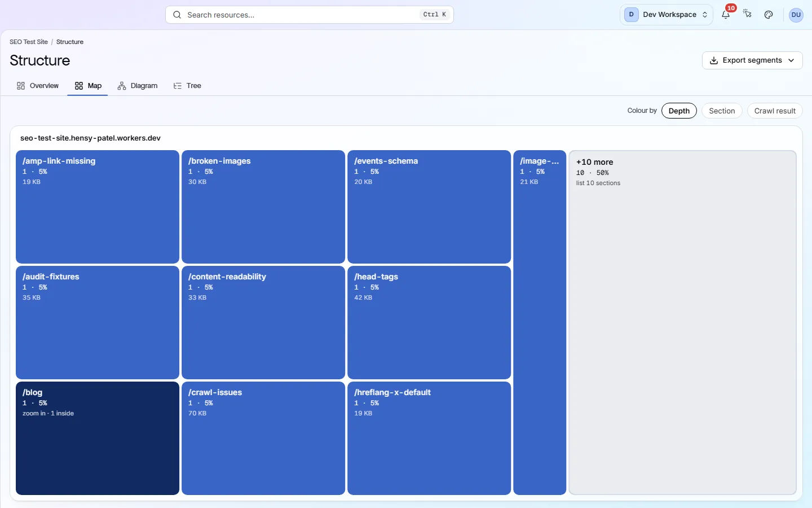Expand the +10 more sections tile

point(682,322)
